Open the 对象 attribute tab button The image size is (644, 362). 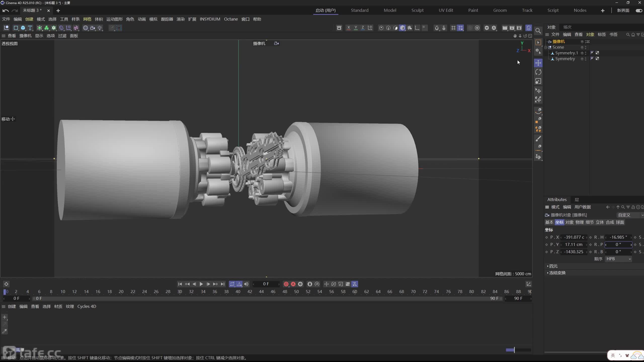[569, 222]
